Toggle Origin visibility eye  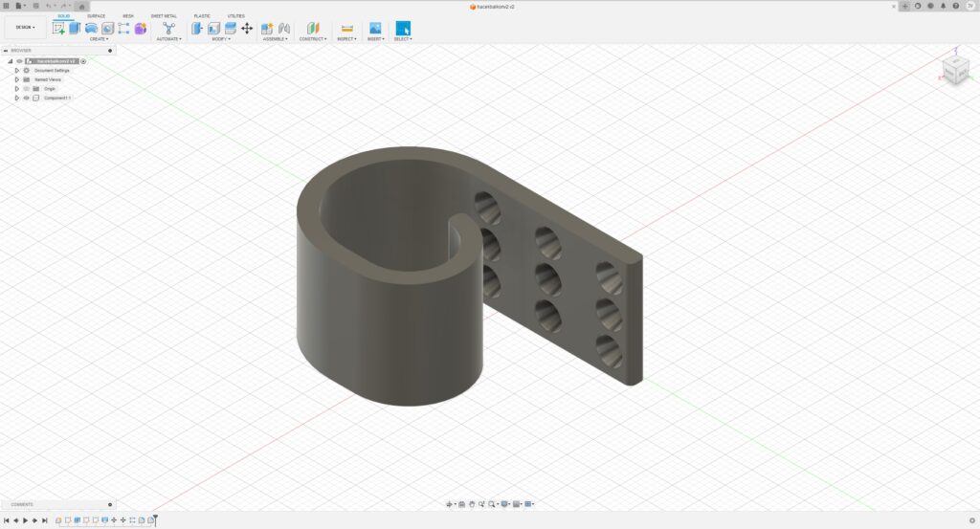point(26,89)
